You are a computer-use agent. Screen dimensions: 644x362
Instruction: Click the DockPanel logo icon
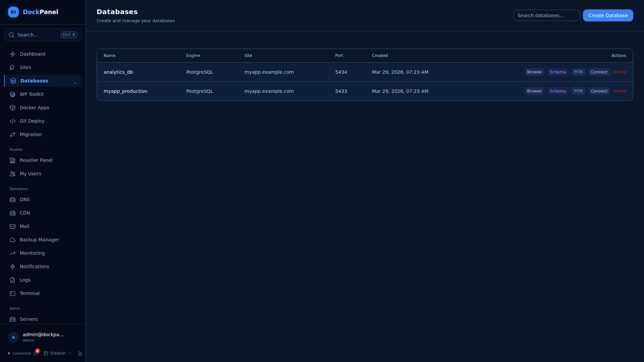tap(13, 12)
